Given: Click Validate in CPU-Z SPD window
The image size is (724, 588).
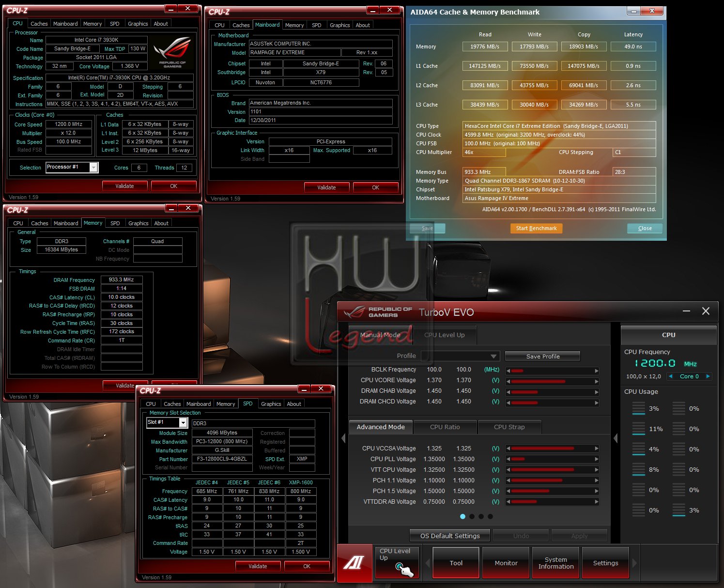Looking at the screenshot, I should 258,566.
